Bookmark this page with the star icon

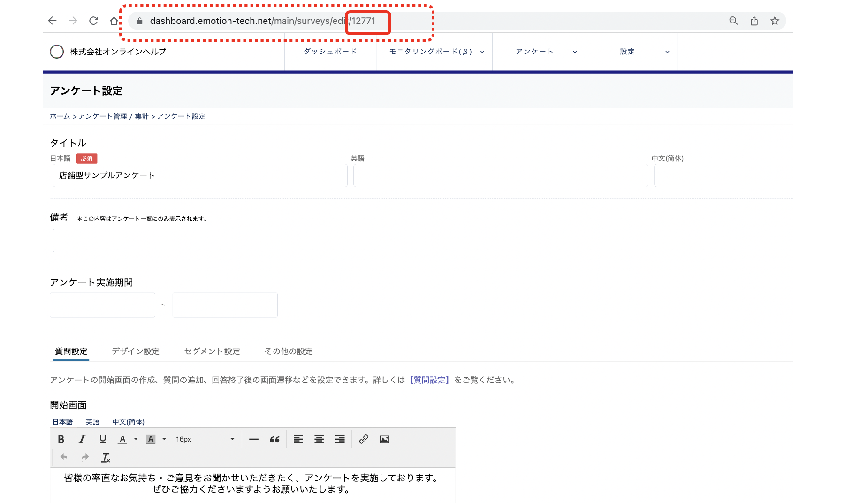tap(775, 21)
